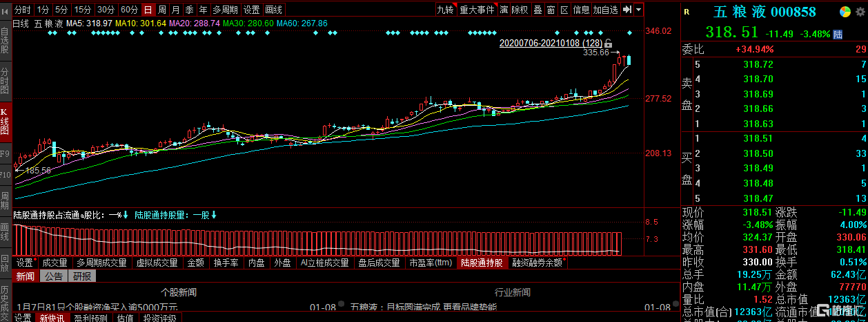Screen dimensions: 868x322
Task: Select the 虚拟成交量 indicator tab
Action: click(x=158, y=263)
